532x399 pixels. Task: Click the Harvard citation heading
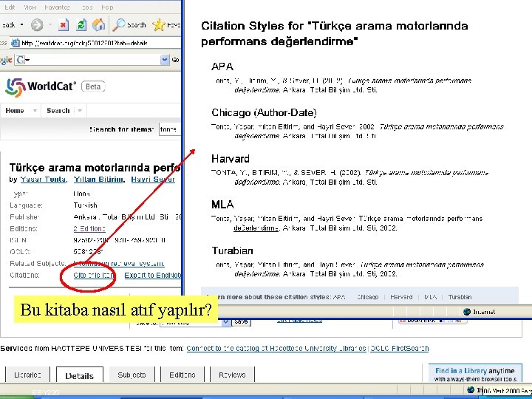tap(231, 159)
